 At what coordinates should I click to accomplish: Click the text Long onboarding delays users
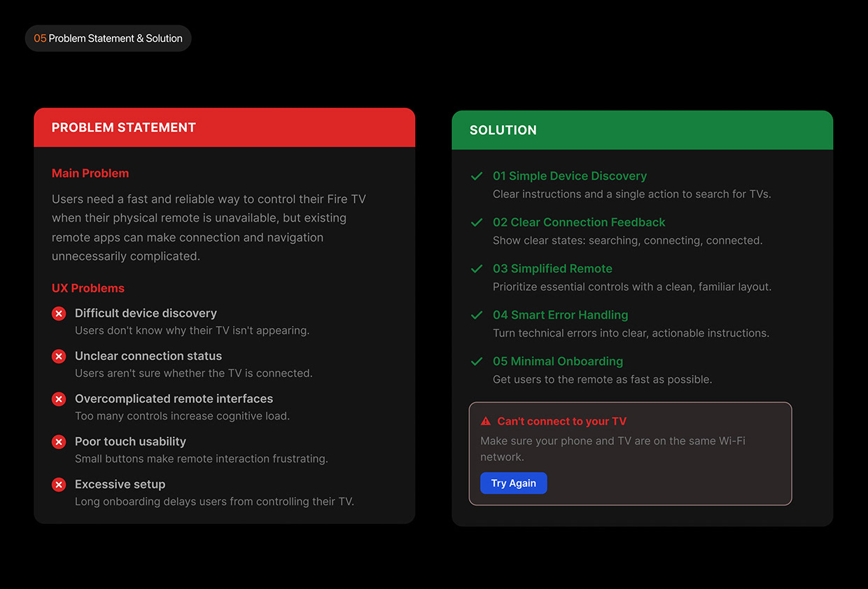coord(214,502)
